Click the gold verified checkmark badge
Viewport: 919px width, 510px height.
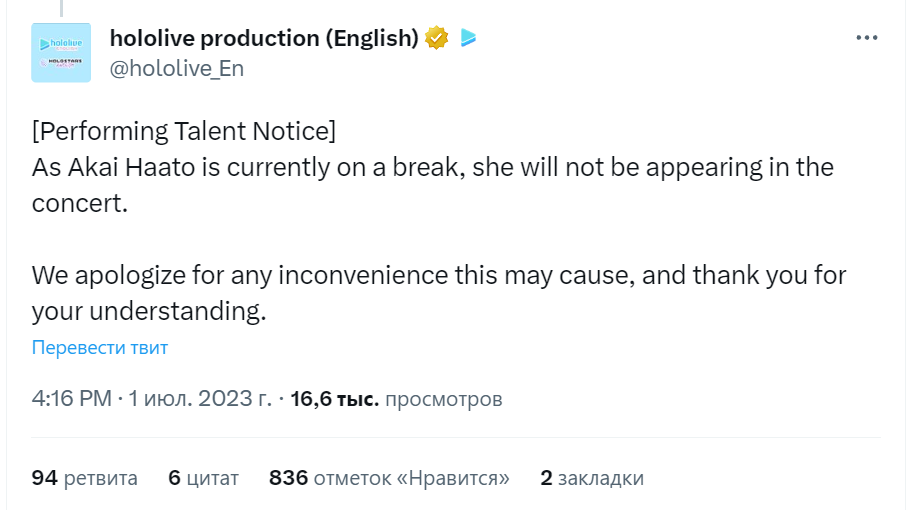437,38
